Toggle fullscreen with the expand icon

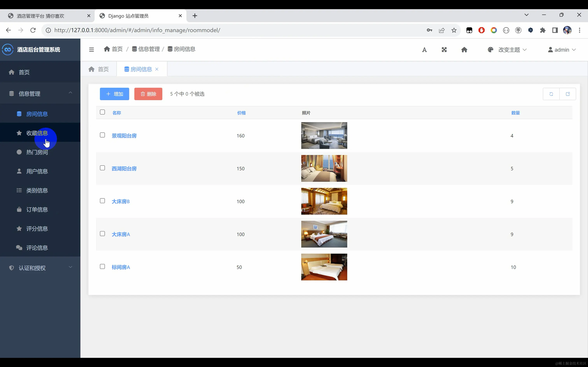coord(444,50)
